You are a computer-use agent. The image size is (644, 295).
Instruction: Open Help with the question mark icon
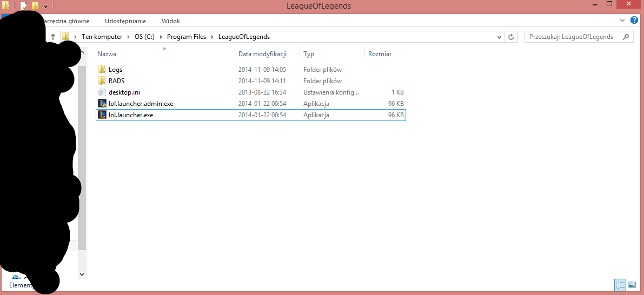(634, 19)
